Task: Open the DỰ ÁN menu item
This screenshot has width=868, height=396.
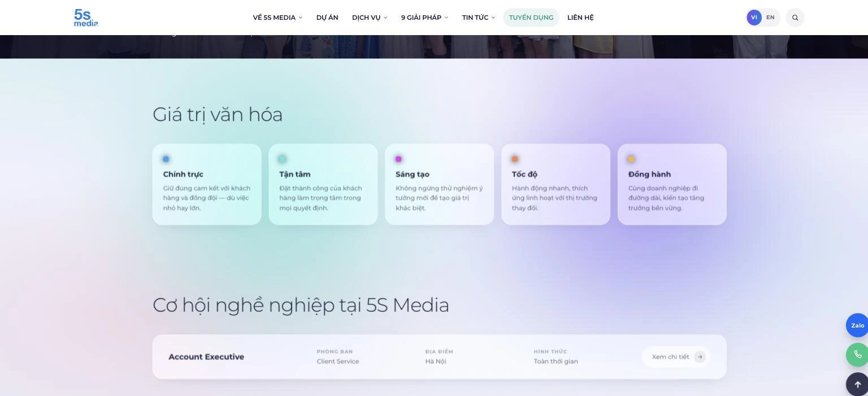Action: tap(327, 18)
